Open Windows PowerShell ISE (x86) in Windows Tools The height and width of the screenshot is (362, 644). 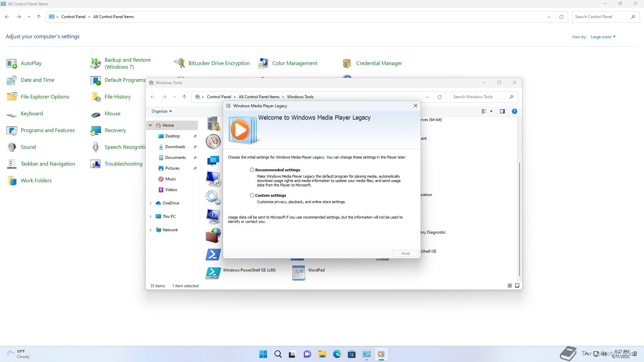click(241, 273)
